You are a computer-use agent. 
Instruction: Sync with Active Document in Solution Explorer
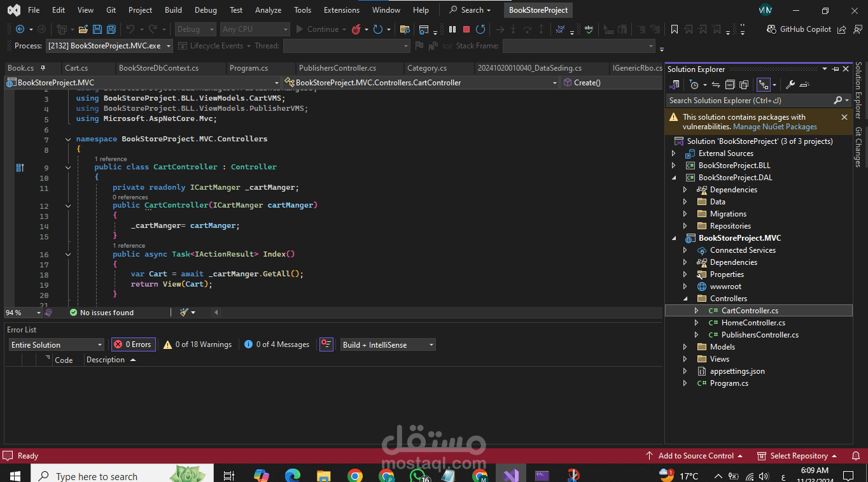tap(715, 85)
